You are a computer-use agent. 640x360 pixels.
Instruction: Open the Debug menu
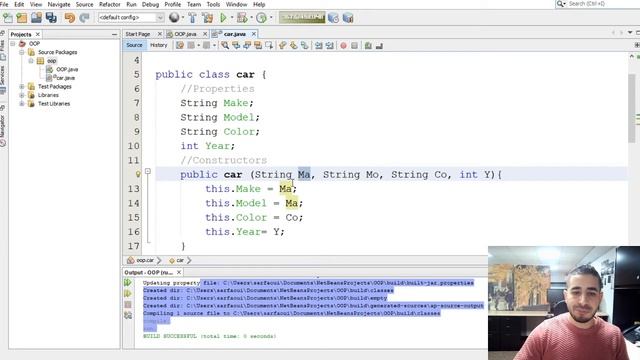click(150, 4)
